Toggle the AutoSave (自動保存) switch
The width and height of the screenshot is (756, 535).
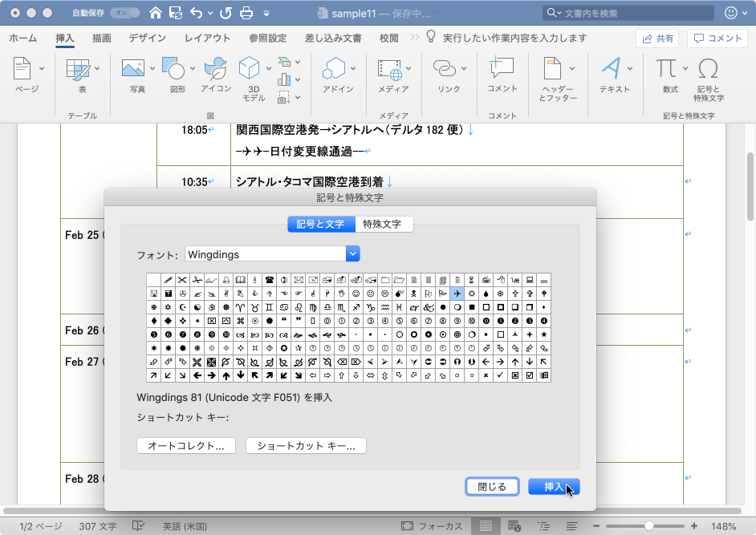coord(124,13)
